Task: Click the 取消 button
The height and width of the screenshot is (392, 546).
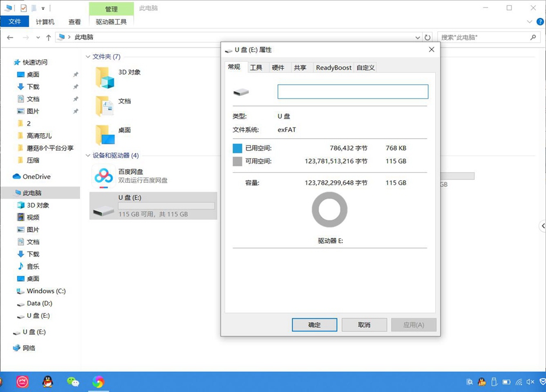Action: pyautogui.click(x=364, y=325)
